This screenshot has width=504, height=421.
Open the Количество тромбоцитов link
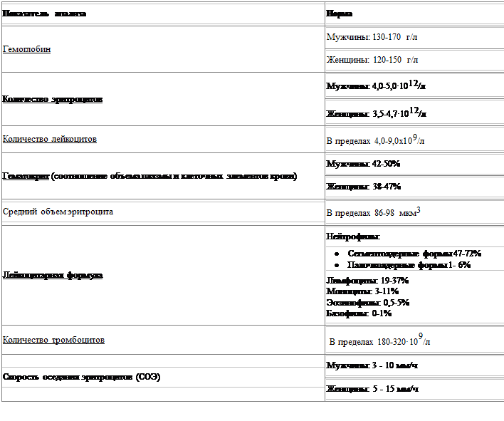[53, 340]
